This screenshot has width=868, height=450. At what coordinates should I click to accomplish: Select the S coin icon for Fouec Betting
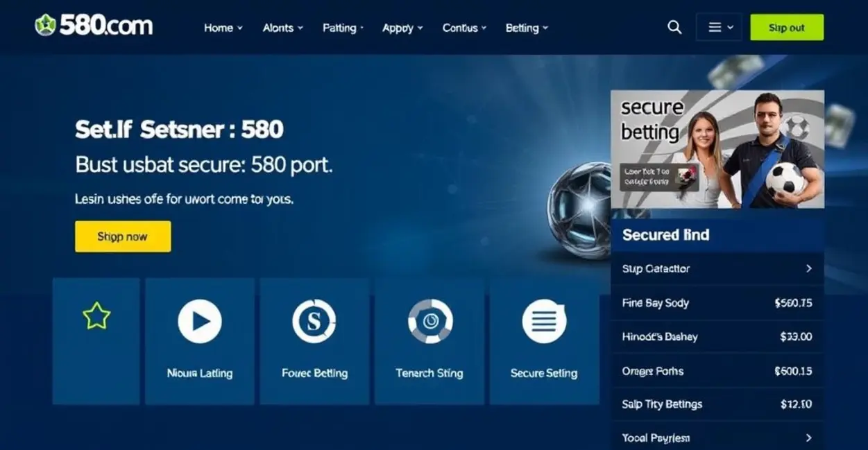[314, 321]
